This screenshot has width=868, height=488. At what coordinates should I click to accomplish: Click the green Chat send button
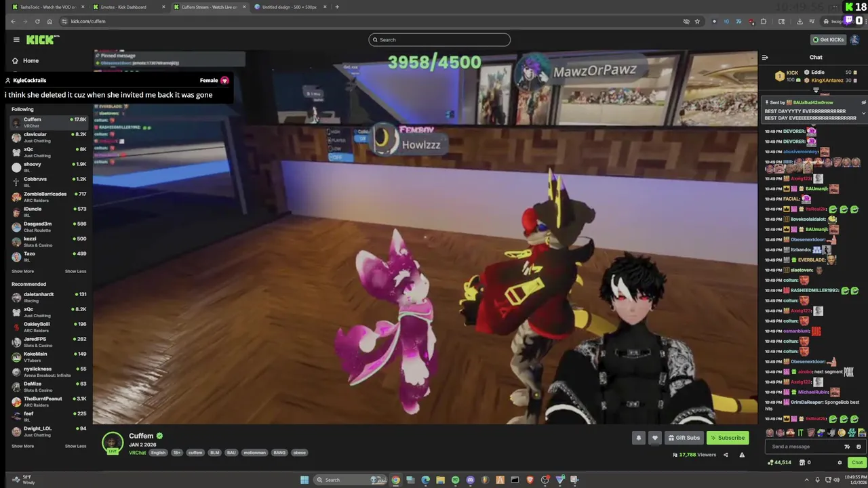point(857,462)
